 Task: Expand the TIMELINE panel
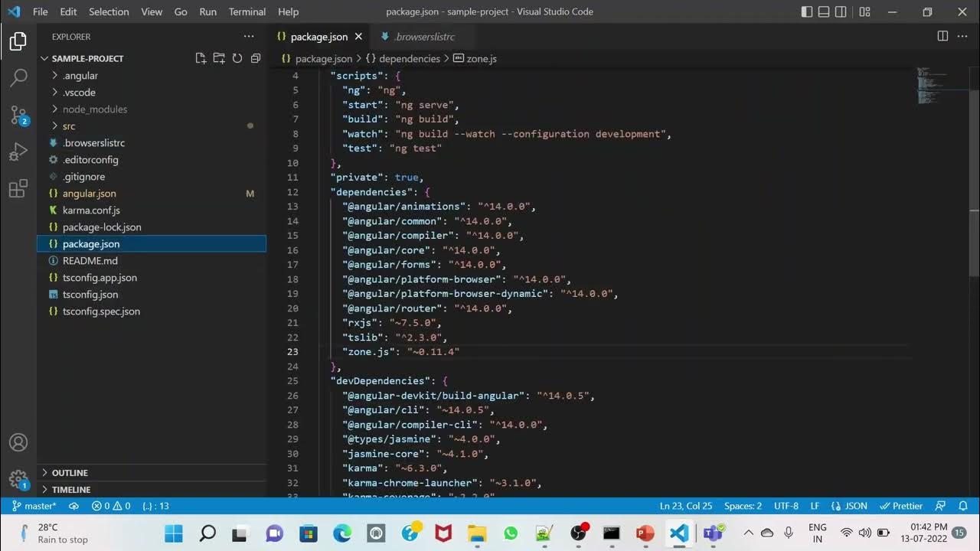[x=152, y=490]
